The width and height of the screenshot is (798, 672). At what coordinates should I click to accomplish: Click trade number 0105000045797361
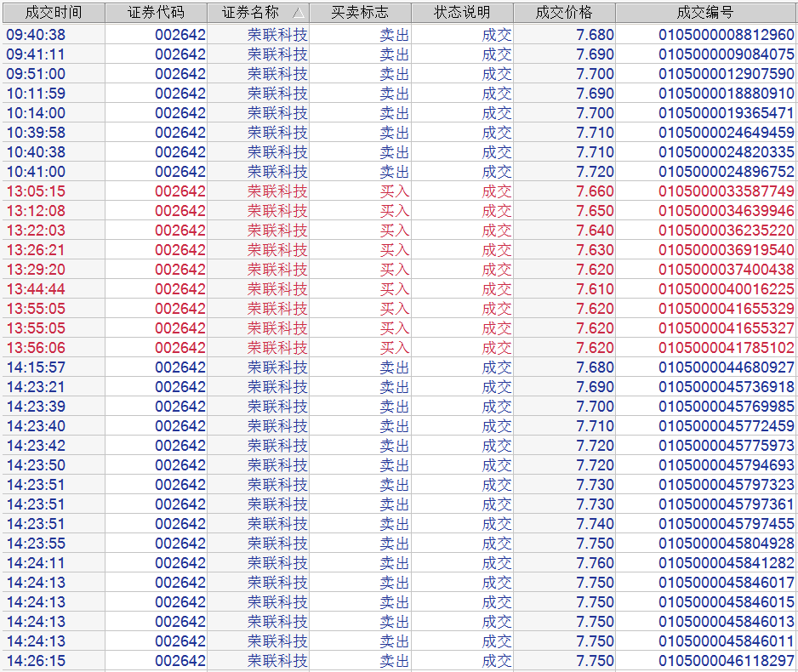(727, 504)
